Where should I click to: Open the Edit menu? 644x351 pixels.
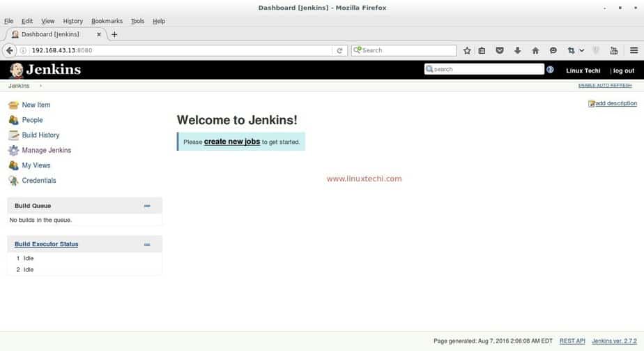[x=27, y=21]
